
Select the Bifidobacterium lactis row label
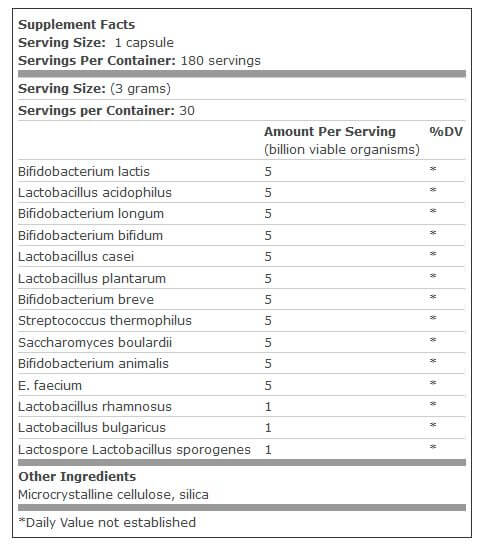84,172
